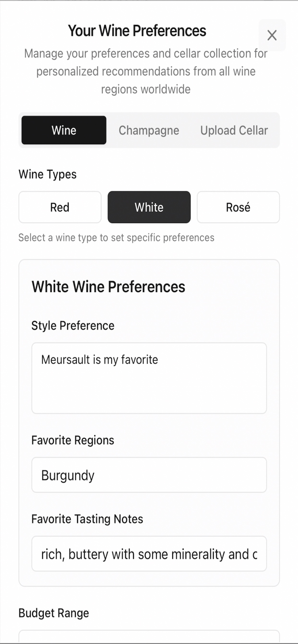
Task: Click the 'Manage your preferences' description text
Action: pos(146,71)
